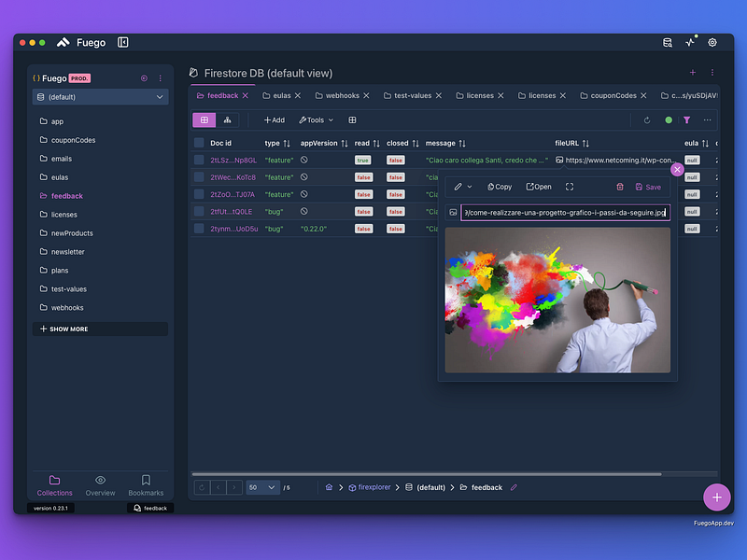Switch to table view mode
This screenshot has height=560, width=747.
click(204, 120)
